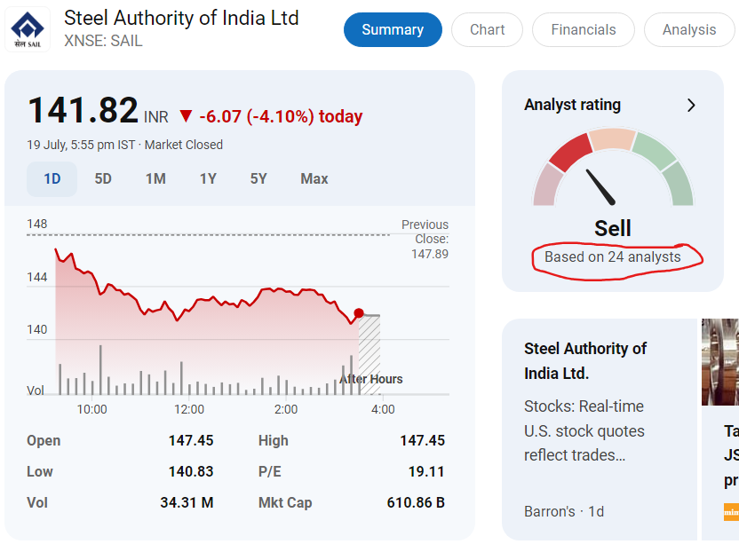Viewport: 739px width, 560px height.
Task: Click the SAIL company logo icon
Action: coord(28,29)
